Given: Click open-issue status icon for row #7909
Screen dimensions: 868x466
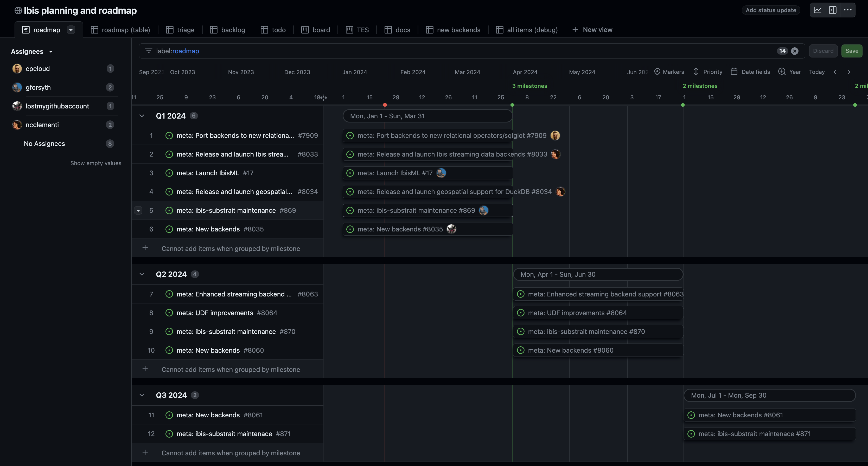Looking at the screenshot, I should click(x=169, y=135).
